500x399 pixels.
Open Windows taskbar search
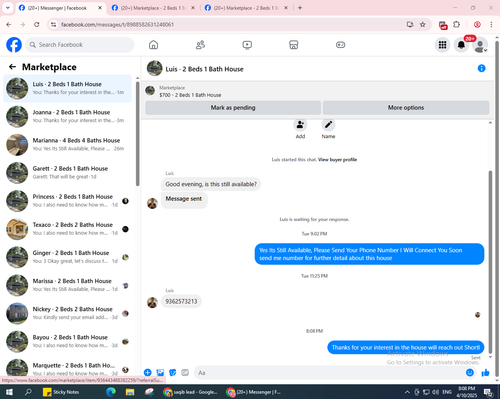[x=28, y=392]
